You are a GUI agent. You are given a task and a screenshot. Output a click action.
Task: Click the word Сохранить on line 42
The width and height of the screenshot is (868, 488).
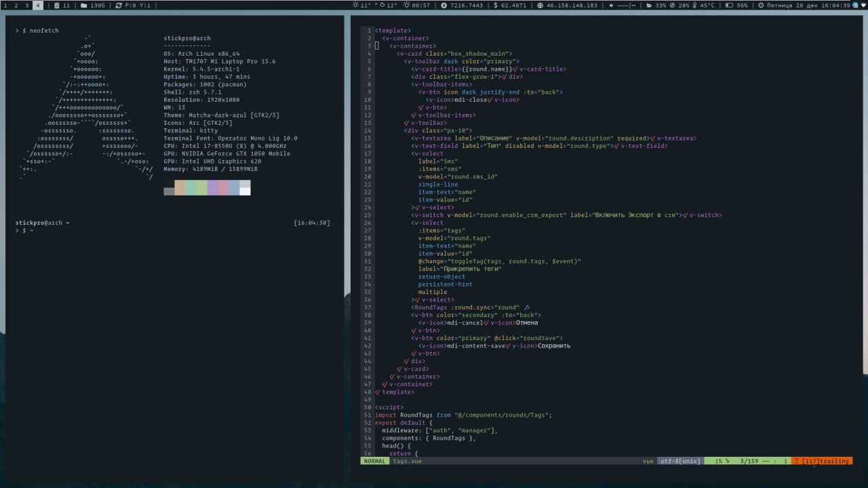554,345
